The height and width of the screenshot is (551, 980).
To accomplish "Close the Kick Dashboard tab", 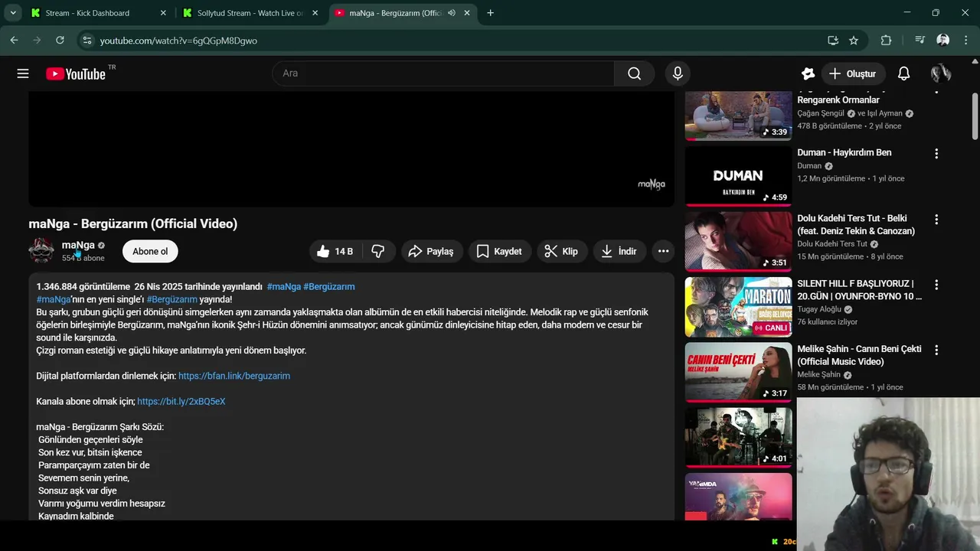I will click(x=163, y=13).
